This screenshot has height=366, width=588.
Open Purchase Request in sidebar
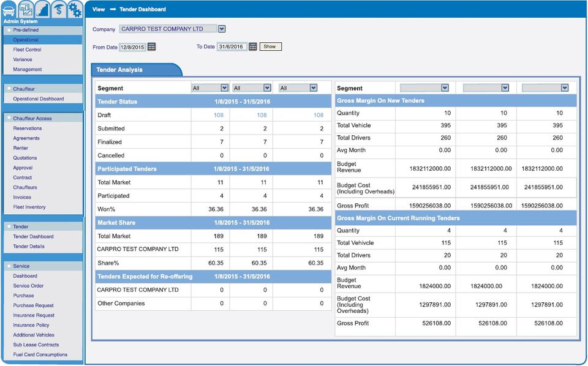coord(33,305)
